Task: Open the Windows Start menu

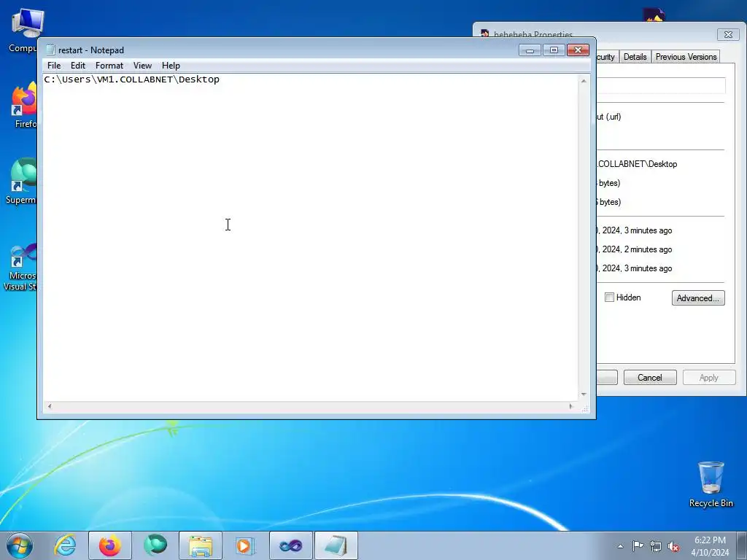Action: pyautogui.click(x=20, y=545)
